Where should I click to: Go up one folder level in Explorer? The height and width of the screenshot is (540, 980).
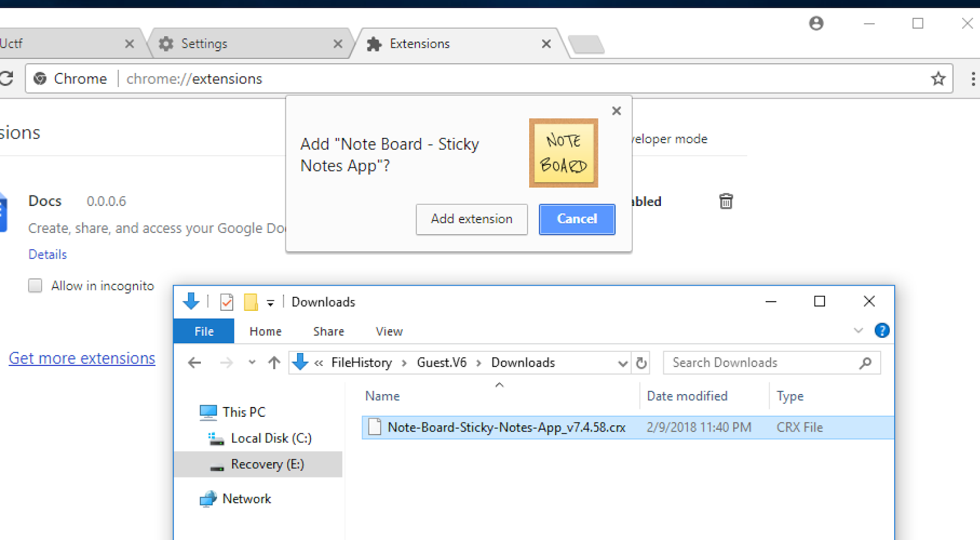coord(274,363)
